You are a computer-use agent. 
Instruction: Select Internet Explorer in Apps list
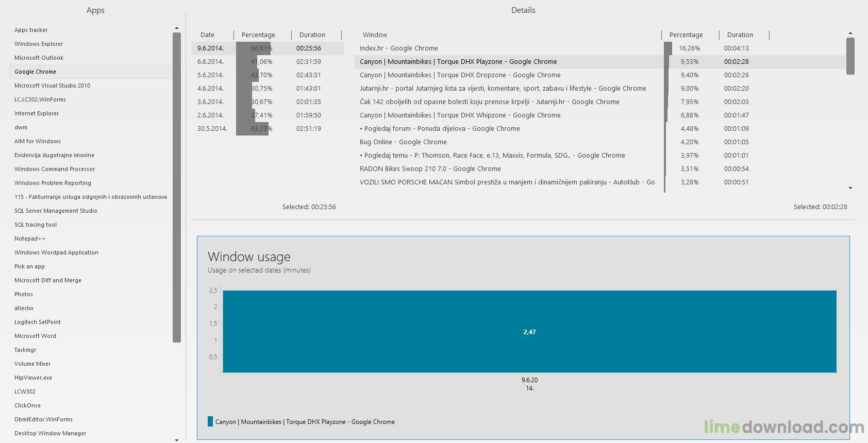point(37,113)
